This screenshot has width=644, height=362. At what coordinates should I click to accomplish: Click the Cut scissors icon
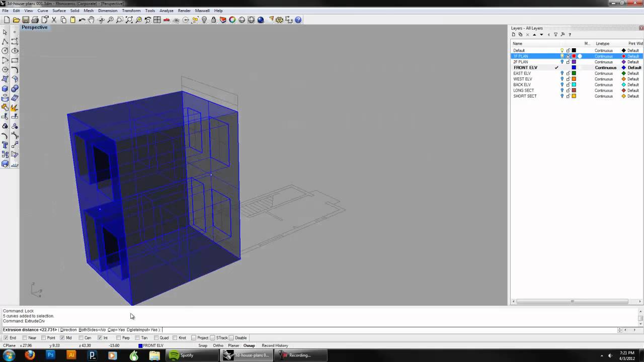click(54, 20)
